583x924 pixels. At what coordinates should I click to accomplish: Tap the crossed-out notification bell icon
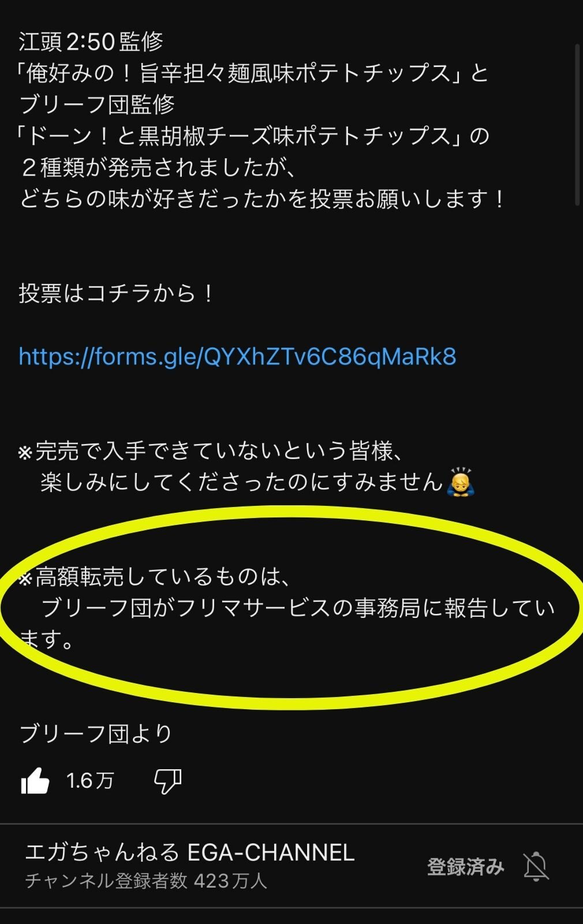(x=536, y=866)
